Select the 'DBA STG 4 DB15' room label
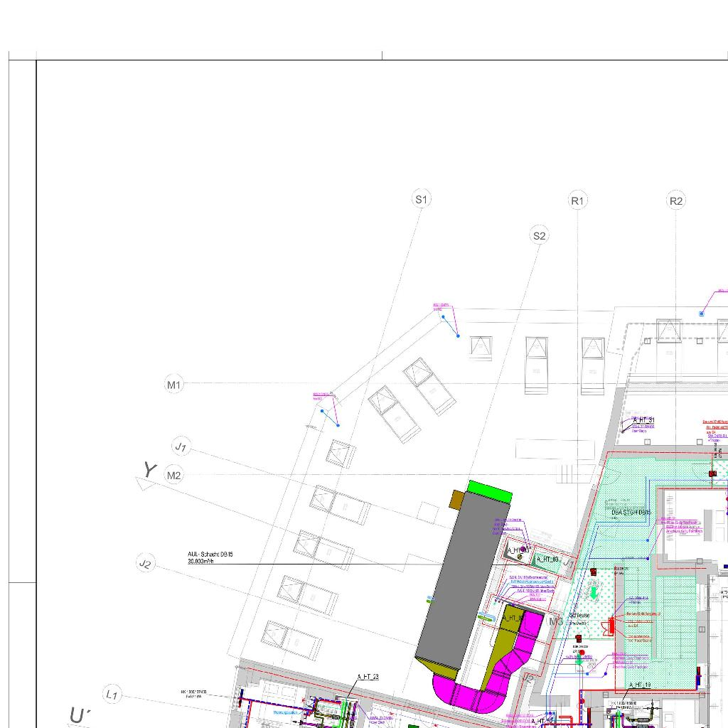This screenshot has width=728, height=728. pyautogui.click(x=631, y=512)
